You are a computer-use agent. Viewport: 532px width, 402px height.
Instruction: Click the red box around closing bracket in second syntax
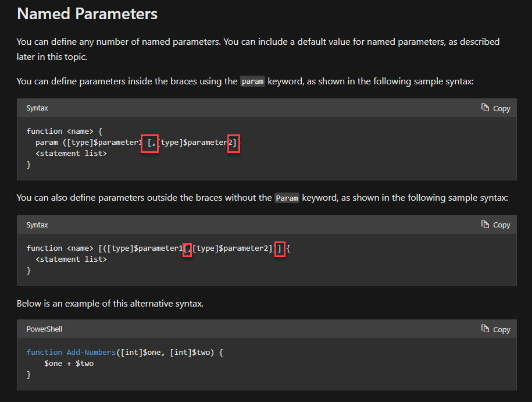pos(280,248)
